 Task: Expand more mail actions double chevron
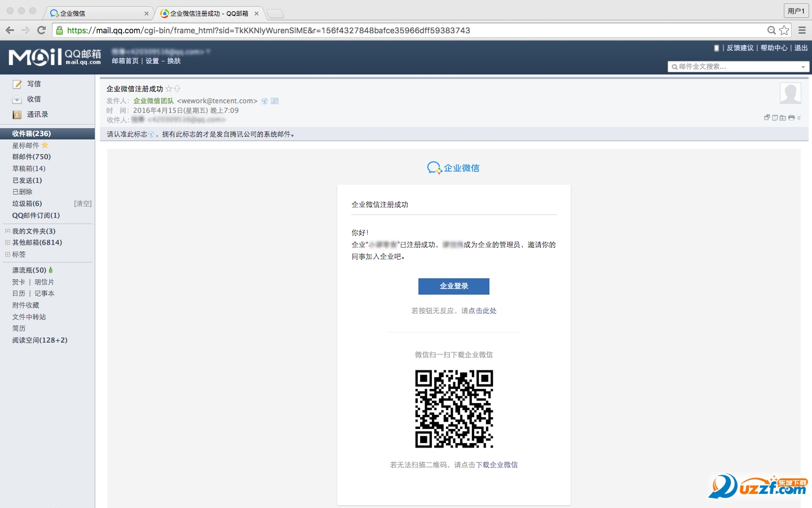pyautogui.click(x=798, y=117)
